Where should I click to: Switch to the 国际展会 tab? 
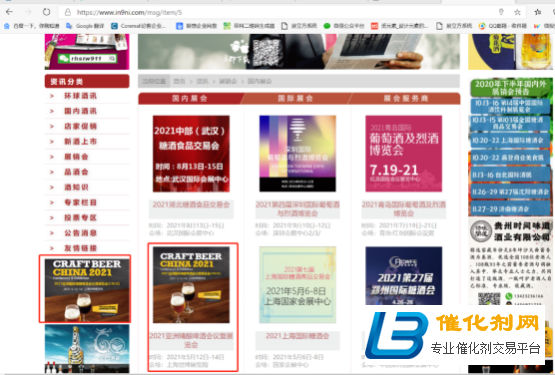(296, 98)
